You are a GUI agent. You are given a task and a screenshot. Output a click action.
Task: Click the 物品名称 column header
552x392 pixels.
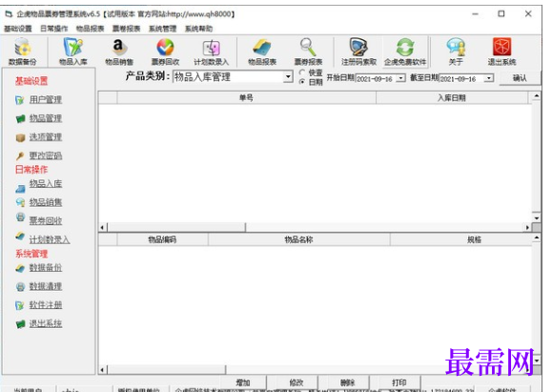(x=299, y=239)
